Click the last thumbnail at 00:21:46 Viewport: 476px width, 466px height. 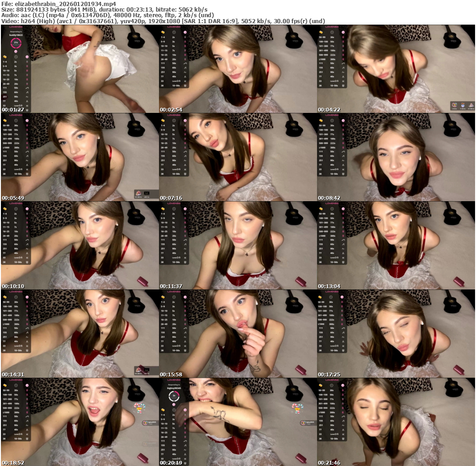(396, 422)
